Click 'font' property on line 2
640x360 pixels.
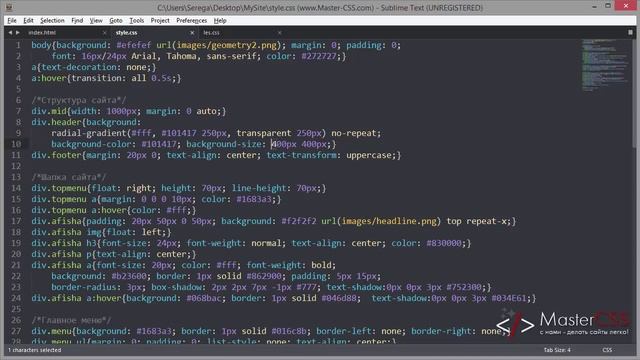[61, 56]
